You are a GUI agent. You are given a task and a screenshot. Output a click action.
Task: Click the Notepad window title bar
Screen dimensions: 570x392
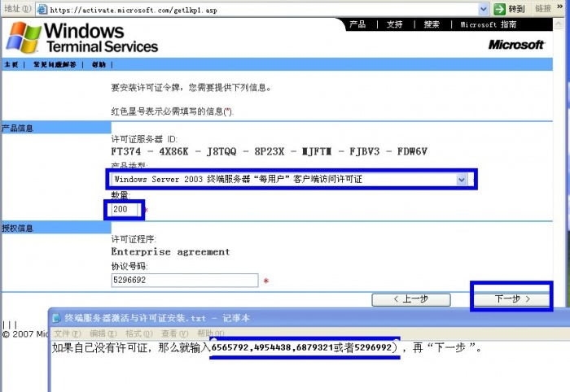(309, 318)
